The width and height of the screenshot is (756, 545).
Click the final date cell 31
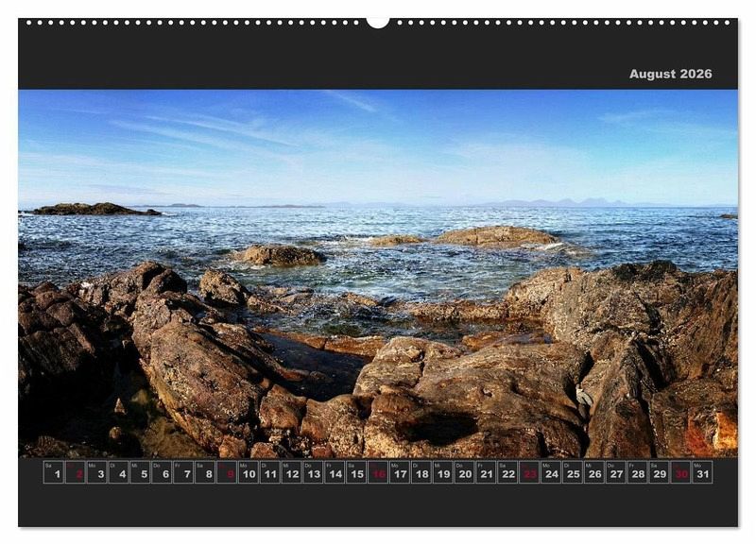point(702,472)
